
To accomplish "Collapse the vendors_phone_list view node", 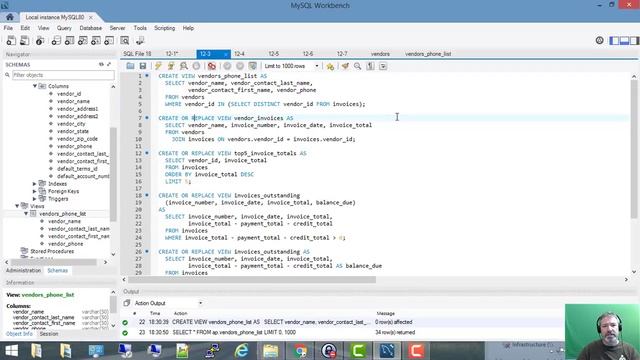I will pyautogui.click(x=26, y=213).
